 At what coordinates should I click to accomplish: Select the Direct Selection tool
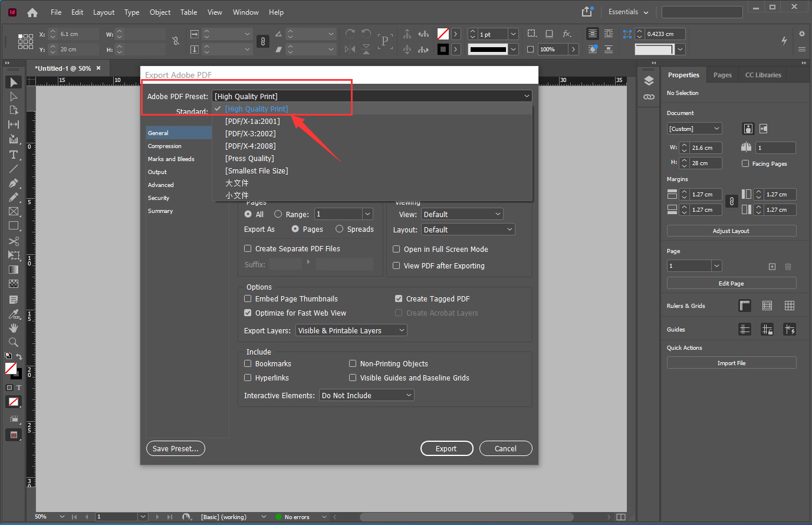coord(14,96)
